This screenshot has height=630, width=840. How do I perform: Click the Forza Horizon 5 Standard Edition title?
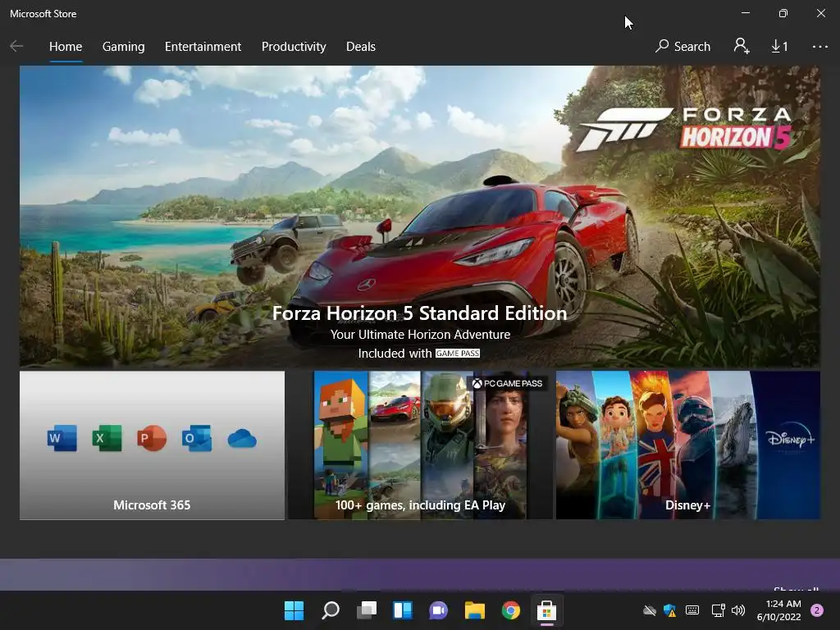point(419,313)
